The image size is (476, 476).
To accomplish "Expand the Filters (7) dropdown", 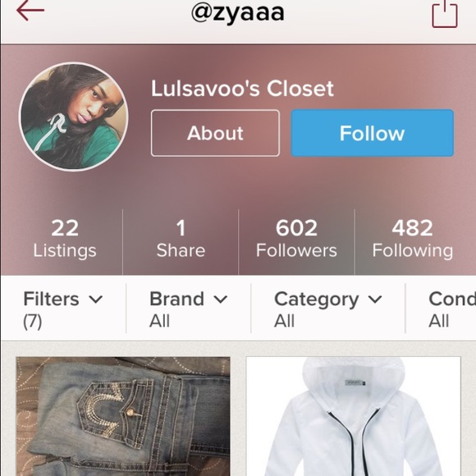I will pyautogui.click(x=63, y=309).
